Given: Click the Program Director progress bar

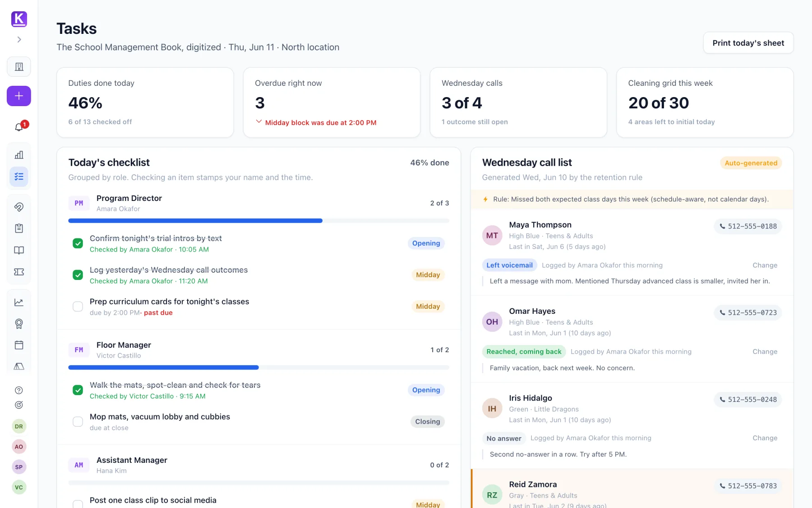Looking at the screenshot, I should [x=258, y=221].
